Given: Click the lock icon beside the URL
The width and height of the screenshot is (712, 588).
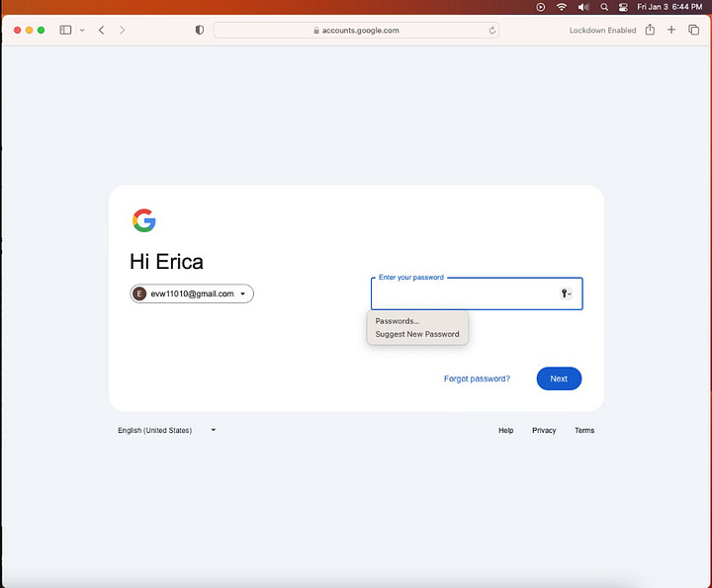Looking at the screenshot, I should tap(316, 31).
